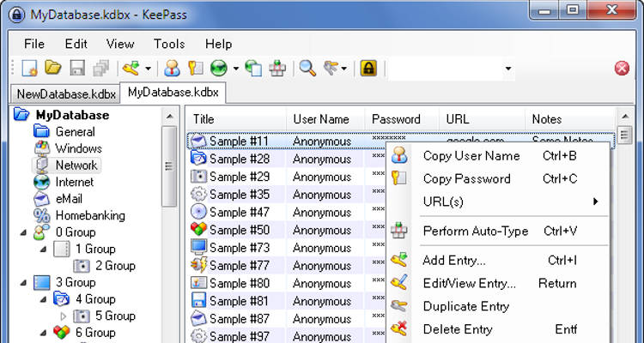This screenshot has width=644, height=343.
Task: Click the red X icon in the toolbar
Action: click(622, 68)
